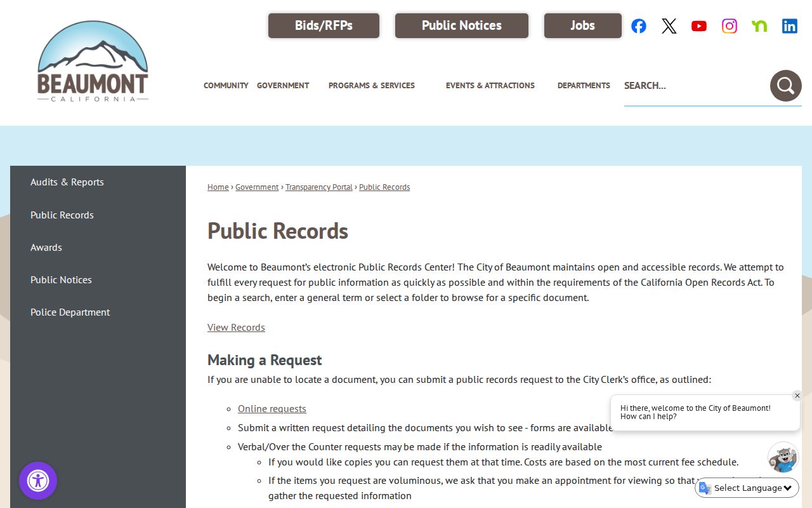Close the chat welcome bubble
This screenshot has height=508, width=812.
(x=797, y=396)
